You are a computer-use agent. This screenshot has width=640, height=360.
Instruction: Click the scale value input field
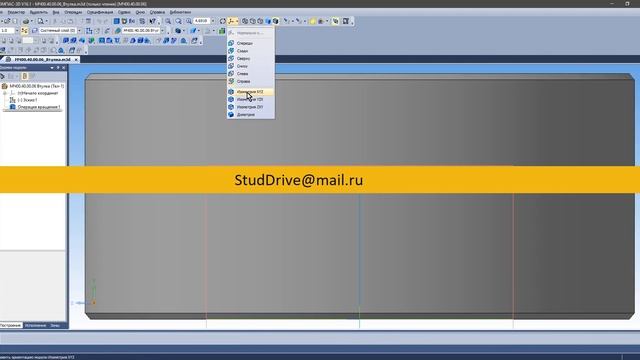pyautogui.click(x=202, y=21)
